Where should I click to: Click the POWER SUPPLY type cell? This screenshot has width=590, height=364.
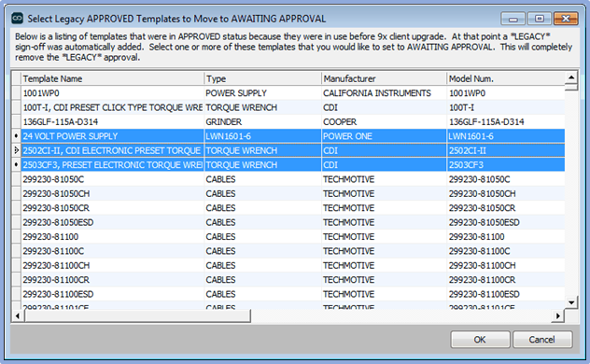click(262, 93)
